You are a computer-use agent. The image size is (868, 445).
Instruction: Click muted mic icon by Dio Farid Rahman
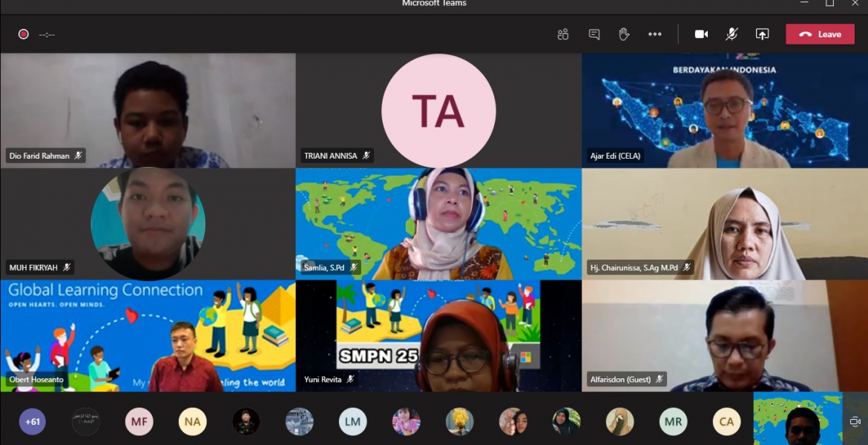(78, 156)
